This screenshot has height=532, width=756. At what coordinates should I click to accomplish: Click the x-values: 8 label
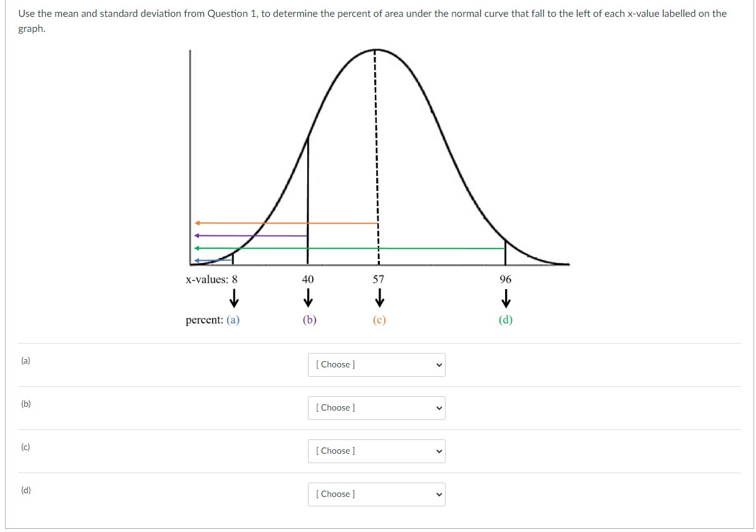pyautogui.click(x=212, y=280)
